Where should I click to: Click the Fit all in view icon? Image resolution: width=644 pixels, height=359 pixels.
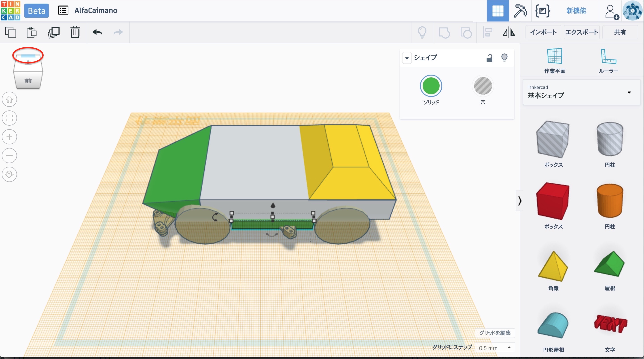pyautogui.click(x=9, y=118)
